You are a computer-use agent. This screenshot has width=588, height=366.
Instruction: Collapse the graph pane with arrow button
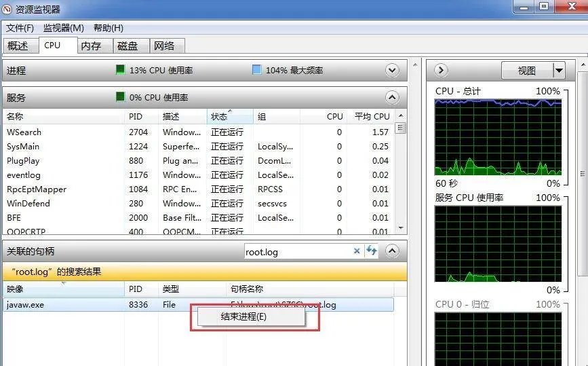coord(441,70)
